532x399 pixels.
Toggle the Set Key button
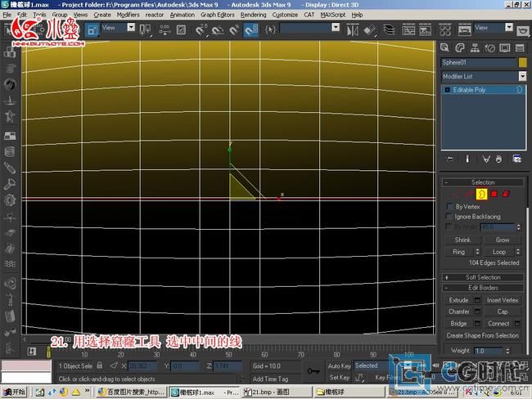[x=339, y=377]
